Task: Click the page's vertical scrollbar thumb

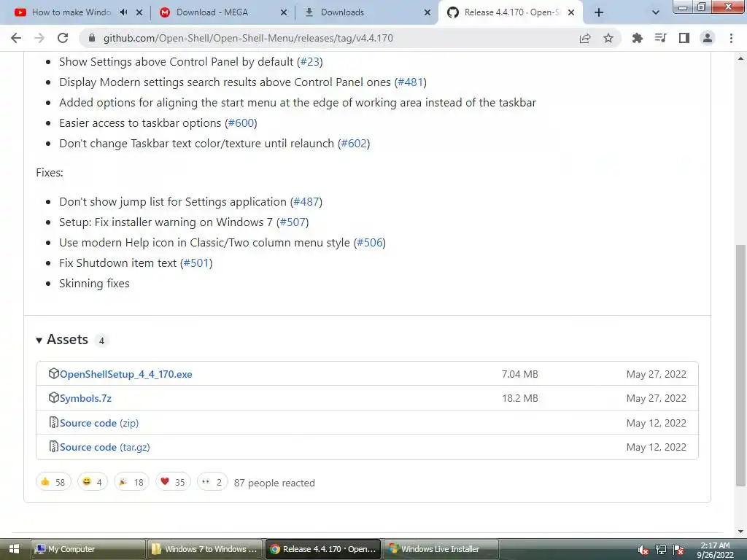Action: coord(740,365)
